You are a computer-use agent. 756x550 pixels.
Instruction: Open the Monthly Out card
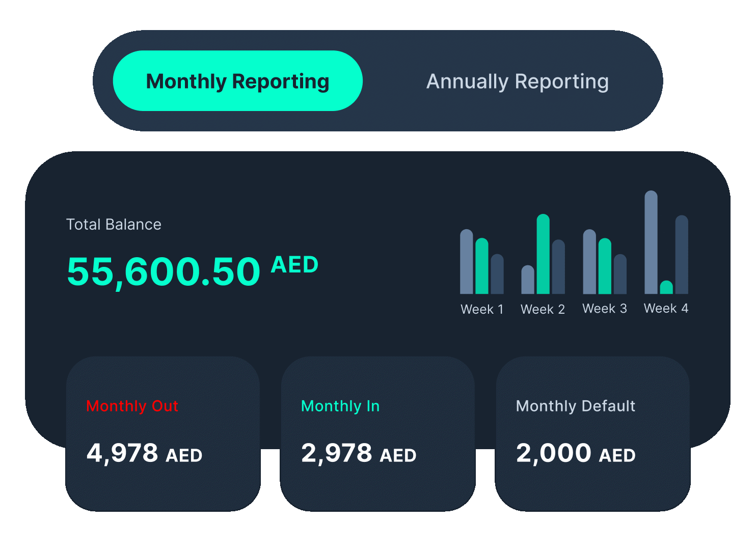(163, 433)
